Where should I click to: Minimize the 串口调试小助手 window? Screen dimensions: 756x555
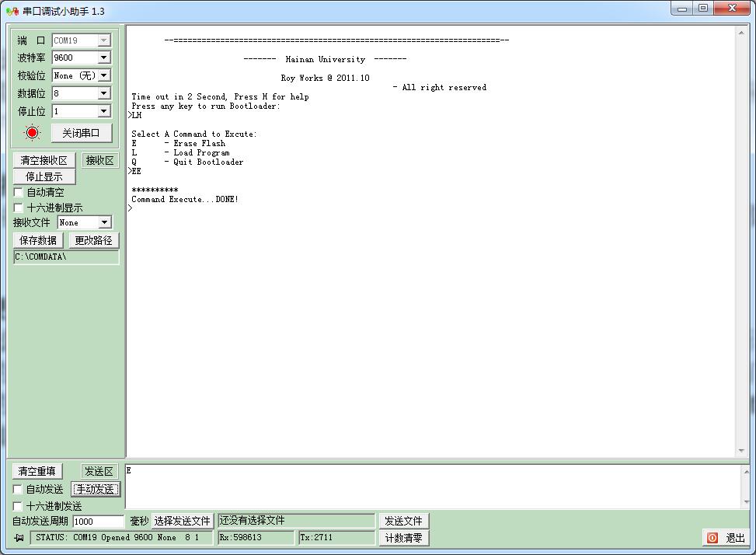click(x=682, y=9)
